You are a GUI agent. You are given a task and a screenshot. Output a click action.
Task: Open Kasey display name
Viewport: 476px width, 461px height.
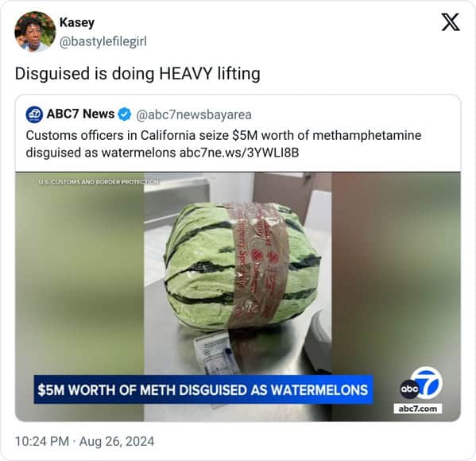pos(77,22)
